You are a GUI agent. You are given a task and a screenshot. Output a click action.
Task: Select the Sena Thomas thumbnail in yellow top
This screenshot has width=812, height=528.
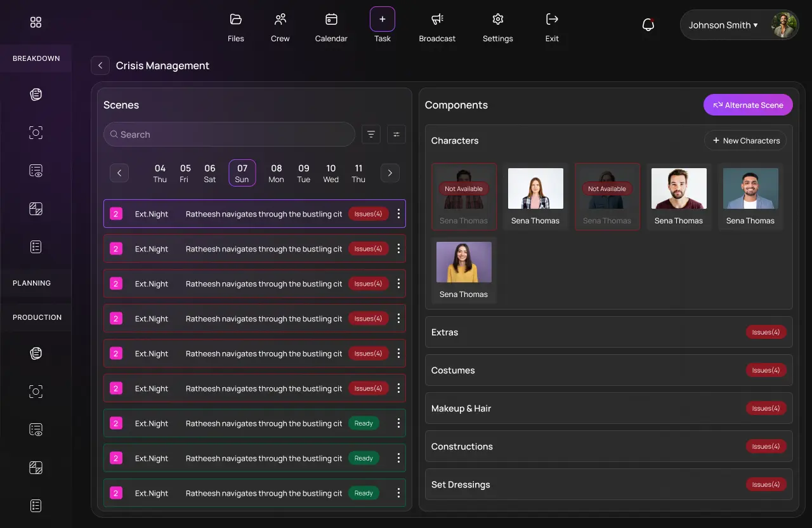(463, 261)
